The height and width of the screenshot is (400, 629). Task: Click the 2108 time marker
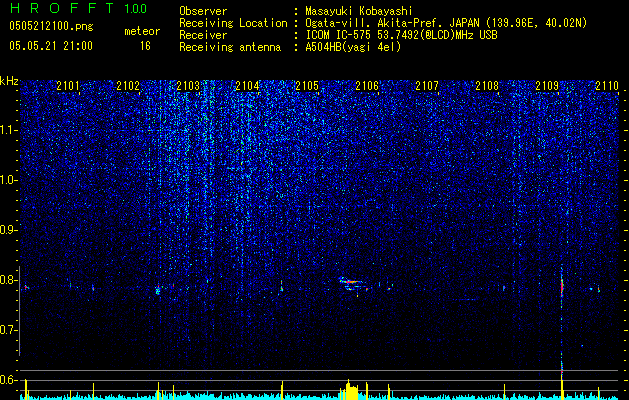(x=487, y=86)
